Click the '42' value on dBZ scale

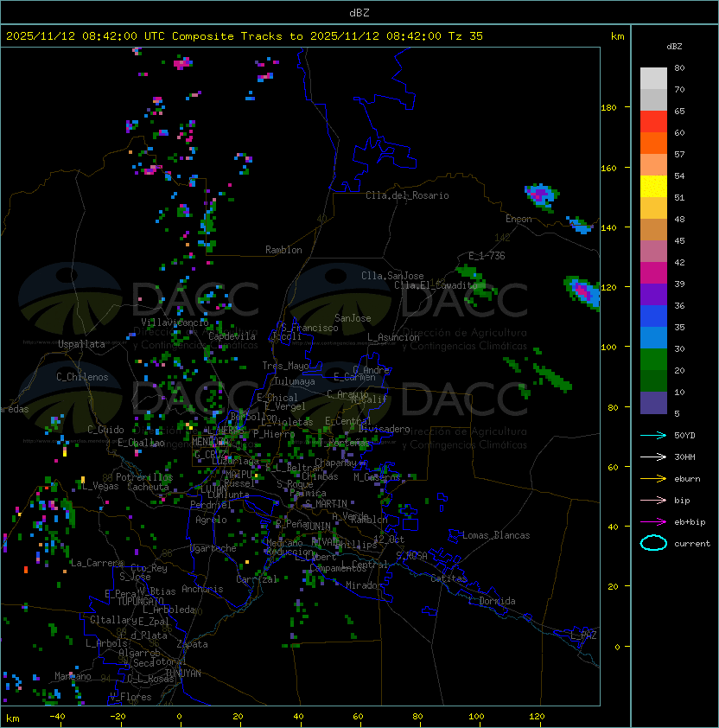679,262
